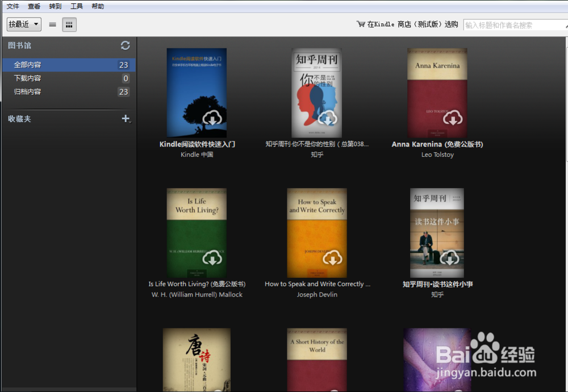Open the 帮助 menu
The height and width of the screenshot is (392, 568).
tap(98, 6)
